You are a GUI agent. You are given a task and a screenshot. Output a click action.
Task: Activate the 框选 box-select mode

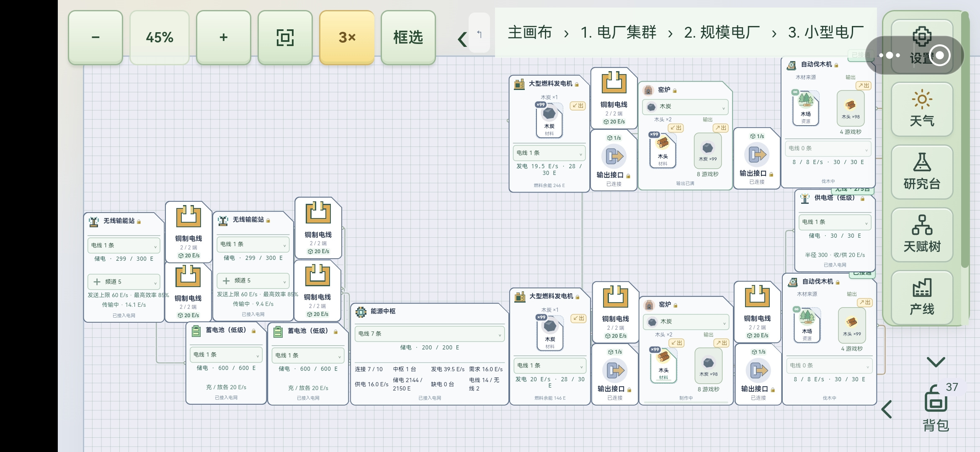408,37
